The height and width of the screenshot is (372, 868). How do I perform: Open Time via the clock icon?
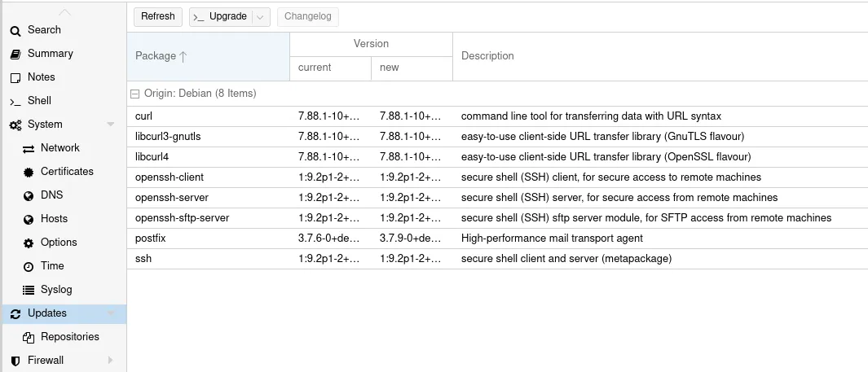coord(29,266)
